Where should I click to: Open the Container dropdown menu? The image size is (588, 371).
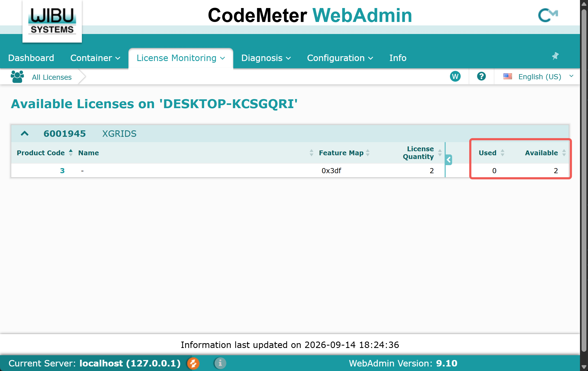click(95, 58)
